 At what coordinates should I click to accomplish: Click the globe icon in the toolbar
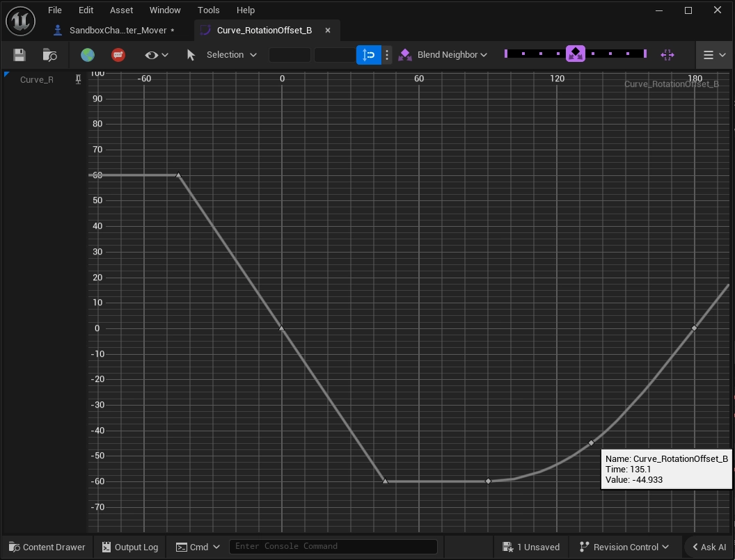[x=88, y=55]
